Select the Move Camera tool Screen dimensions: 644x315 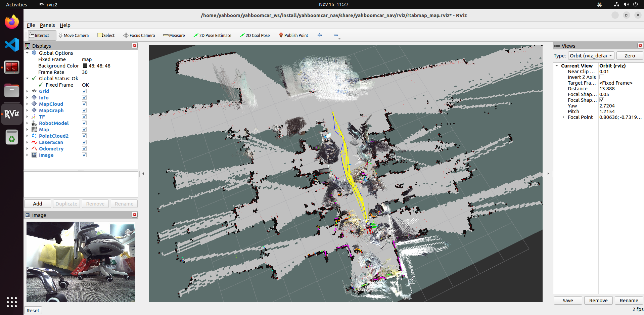73,35
